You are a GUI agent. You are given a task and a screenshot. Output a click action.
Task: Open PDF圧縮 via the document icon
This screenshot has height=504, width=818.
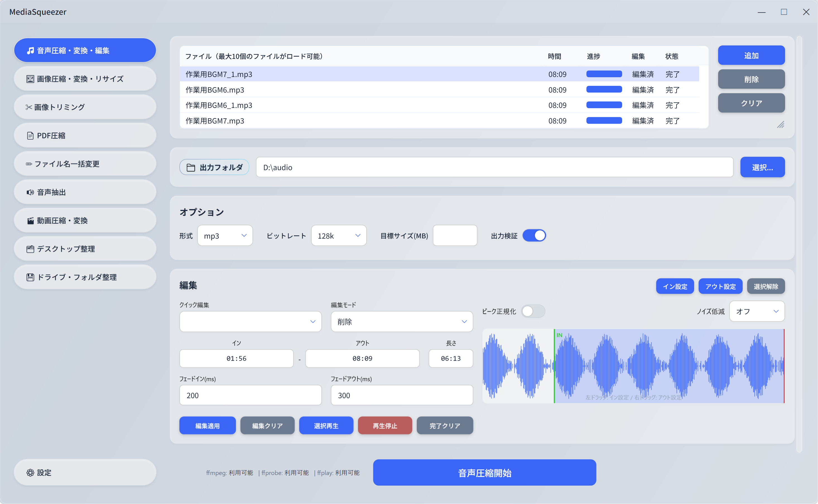30,135
